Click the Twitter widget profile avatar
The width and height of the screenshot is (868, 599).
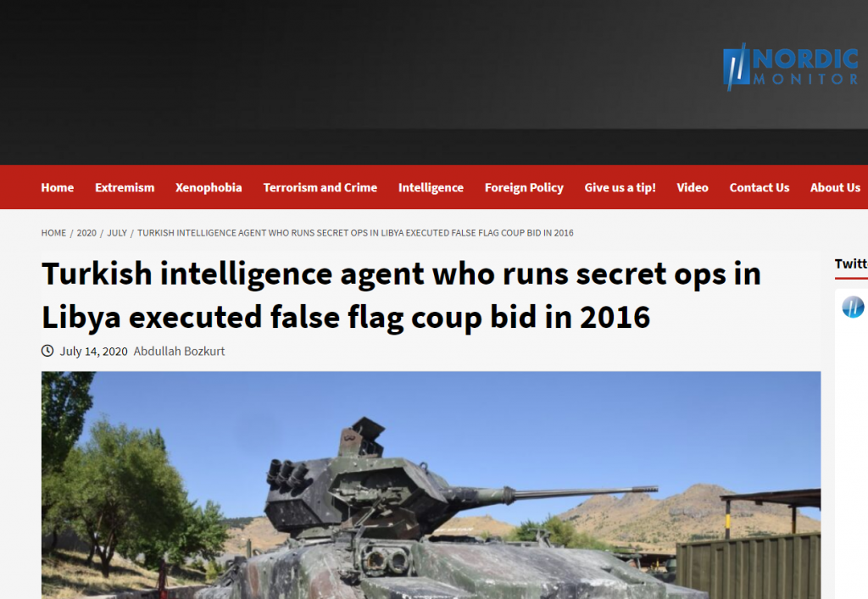(853, 307)
